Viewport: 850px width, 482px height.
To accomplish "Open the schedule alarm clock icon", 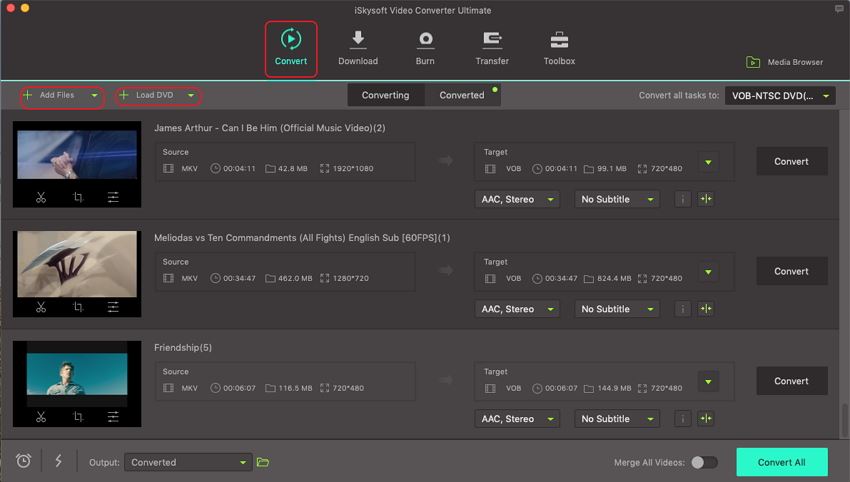I will pos(23,461).
